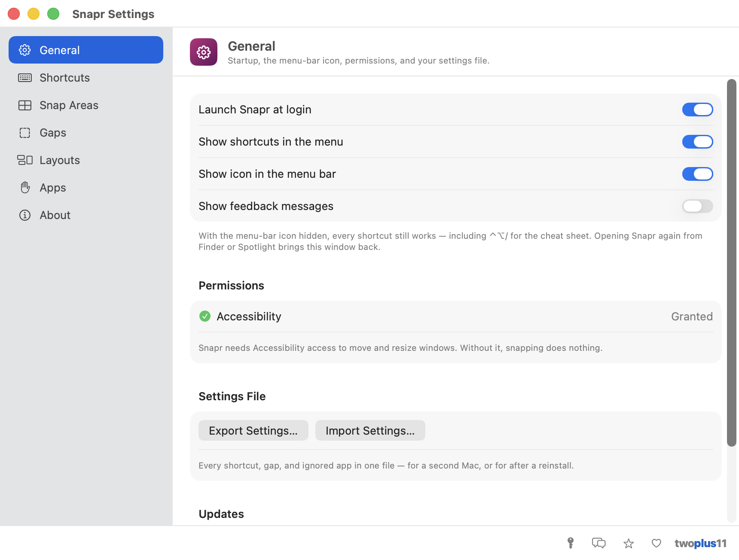The image size is (739, 560).
Task: Click the gear icon beside General in sidebar
Action: 25,50
